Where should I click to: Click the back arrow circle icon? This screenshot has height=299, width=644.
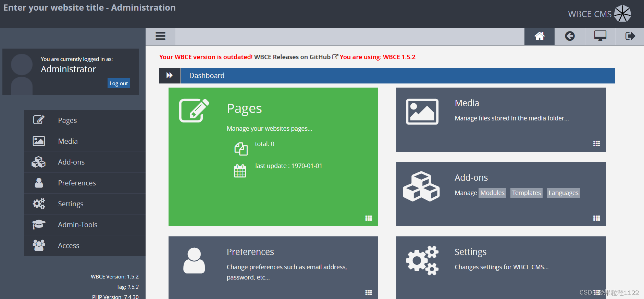coord(570,36)
